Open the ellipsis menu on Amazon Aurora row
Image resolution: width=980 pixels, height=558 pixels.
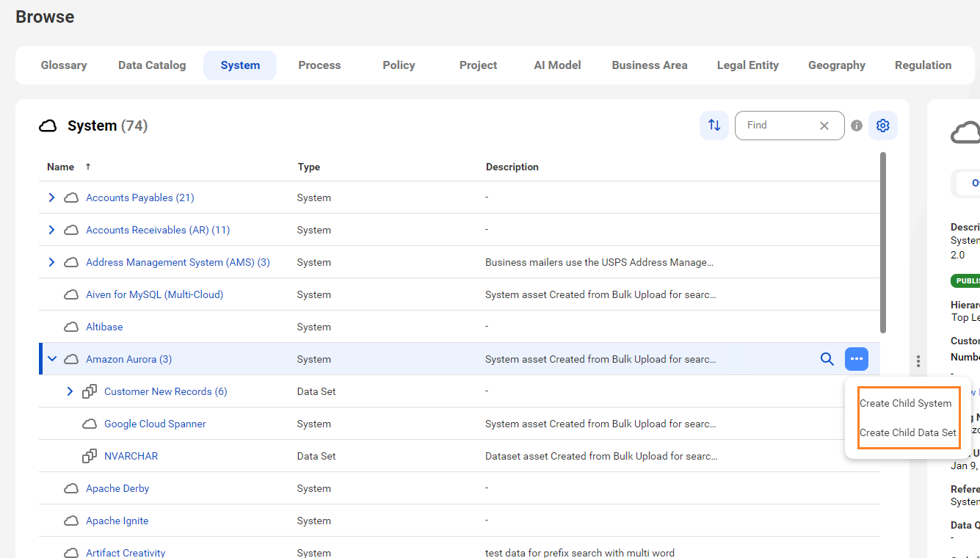click(x=857, y=359)
